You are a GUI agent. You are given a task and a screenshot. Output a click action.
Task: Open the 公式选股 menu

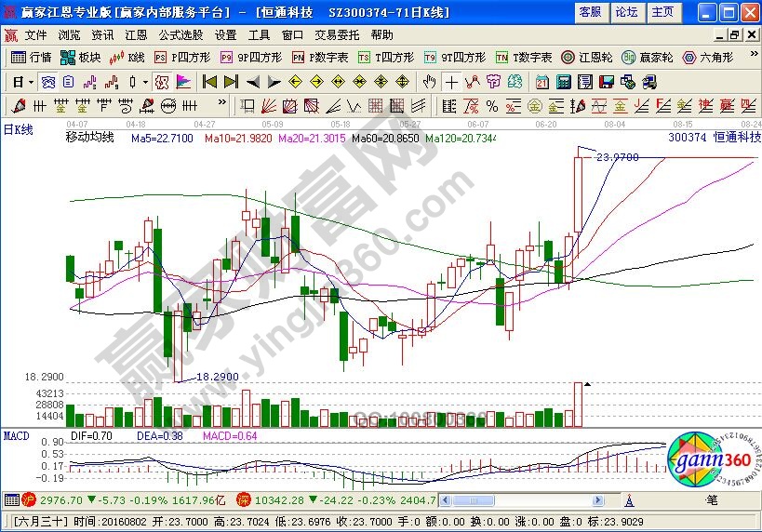[180, 34]
